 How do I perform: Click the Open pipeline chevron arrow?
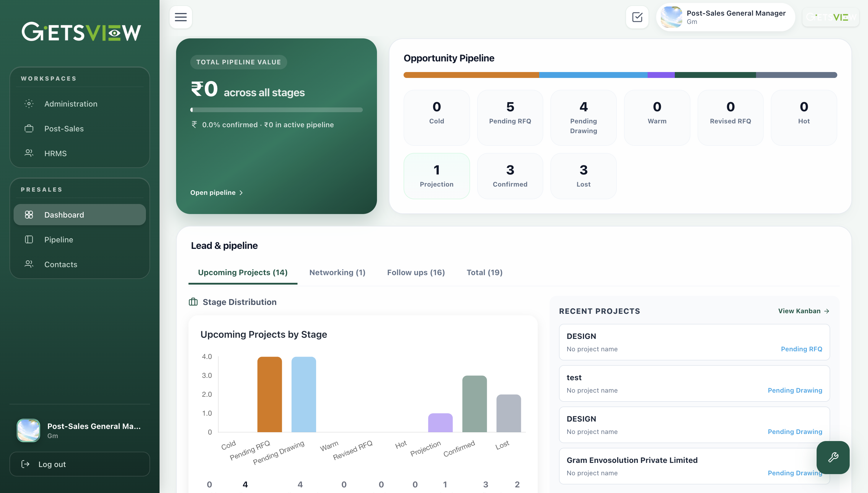[241, 192]
